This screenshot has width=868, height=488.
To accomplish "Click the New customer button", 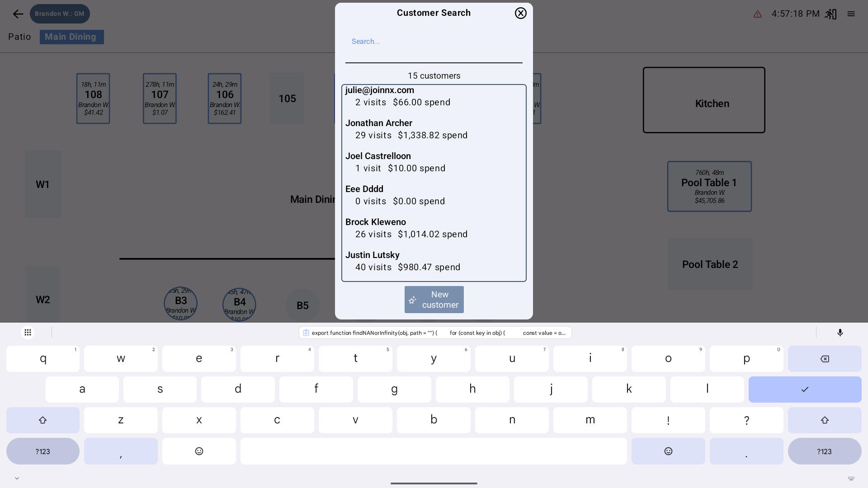I will pyautogui.click(x=434, y=300).
